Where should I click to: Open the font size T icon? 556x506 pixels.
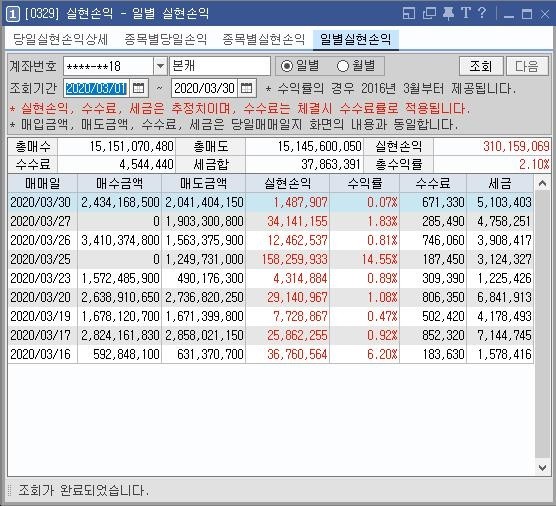466,13
